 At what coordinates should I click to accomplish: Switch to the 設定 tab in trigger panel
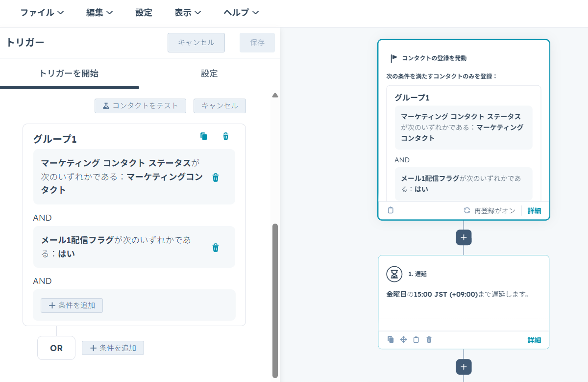coord(209,74)
